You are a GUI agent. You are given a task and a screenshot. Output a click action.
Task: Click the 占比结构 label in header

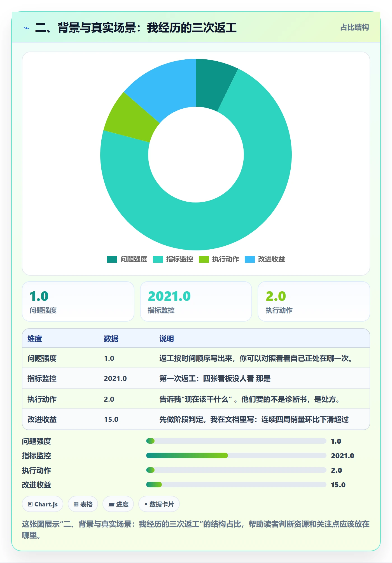(354, 27)
